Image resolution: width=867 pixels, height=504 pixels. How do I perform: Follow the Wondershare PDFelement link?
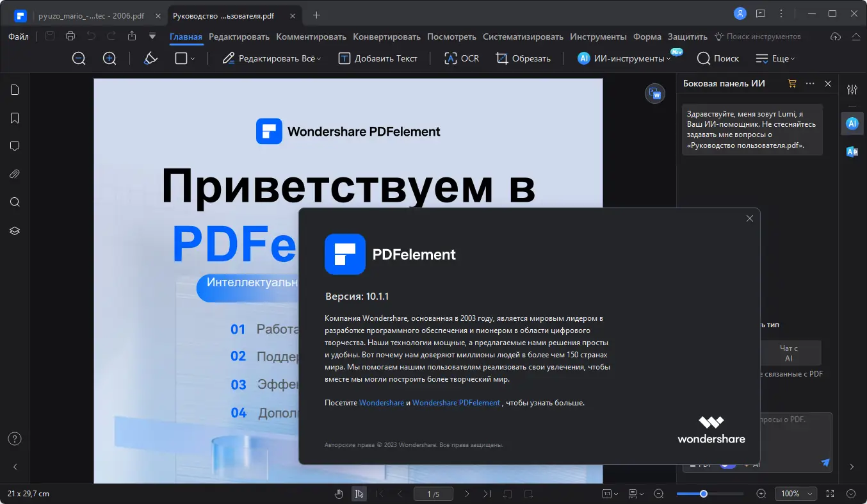[457, 403]
